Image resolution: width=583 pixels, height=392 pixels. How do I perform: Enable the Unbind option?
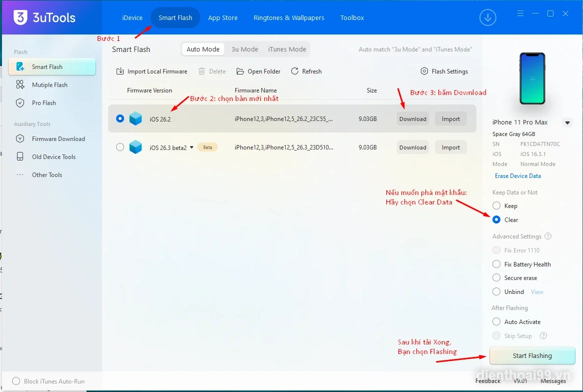tap(496, 291)
